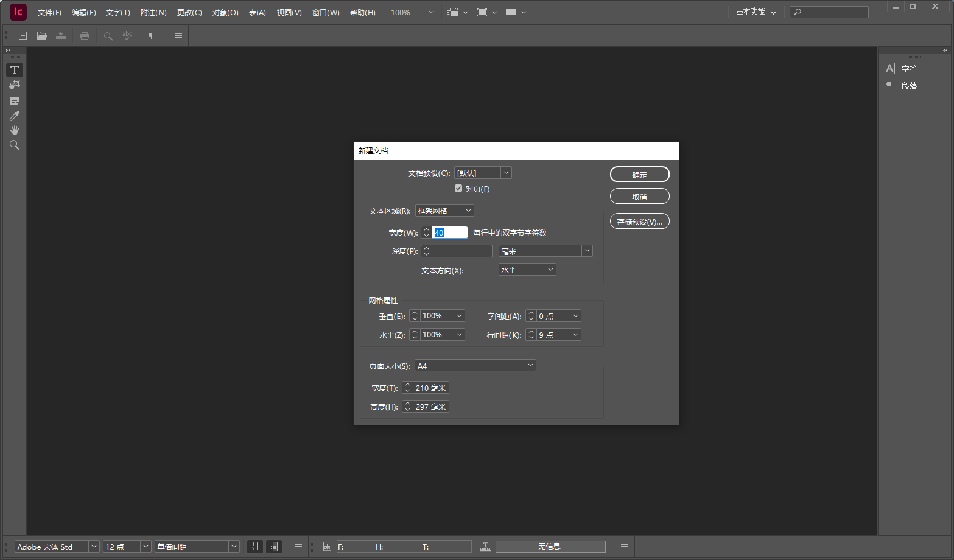Select the Zoom magnifier tool
Image resolution: width=954 pixels, height=560 pixels.
coord(15,145)
